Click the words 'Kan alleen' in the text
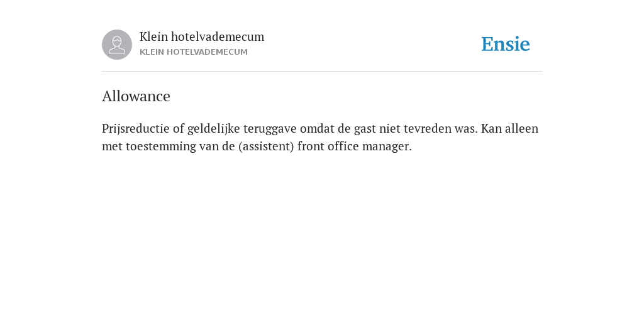 pyautogui.click(x=509, y=128)
